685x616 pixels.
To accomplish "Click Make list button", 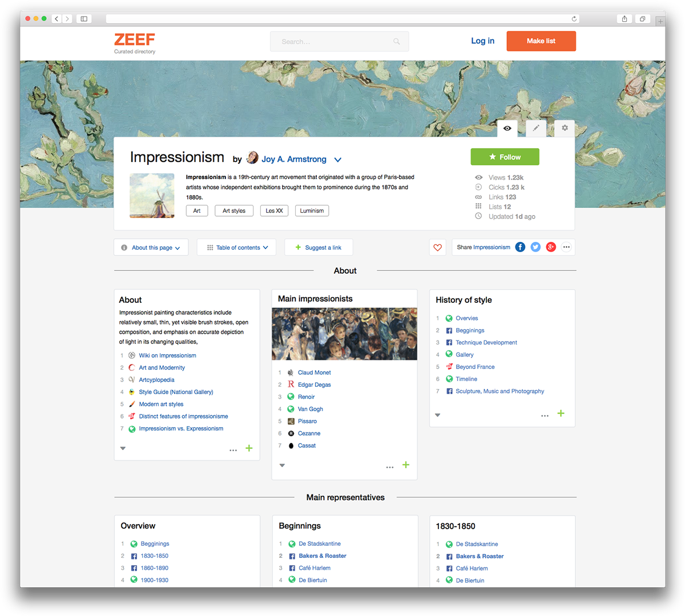I will coord(541,41).
